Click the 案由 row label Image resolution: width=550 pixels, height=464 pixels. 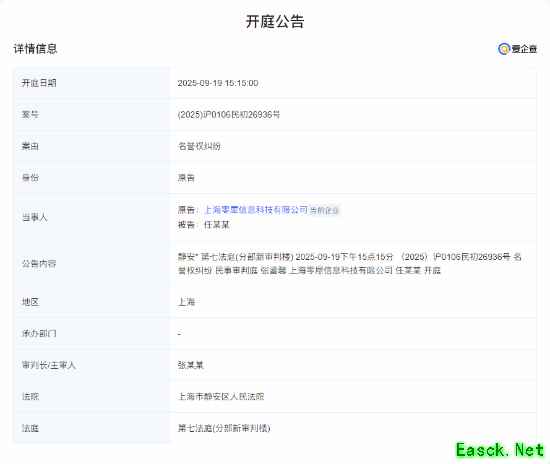point(30,146)
